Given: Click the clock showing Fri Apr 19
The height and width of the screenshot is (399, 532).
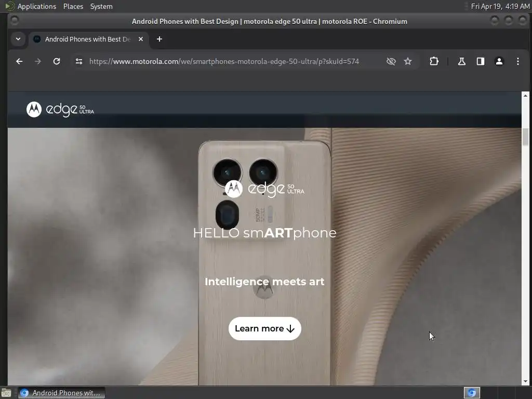Looking at the screenshot, I should 500,6.
